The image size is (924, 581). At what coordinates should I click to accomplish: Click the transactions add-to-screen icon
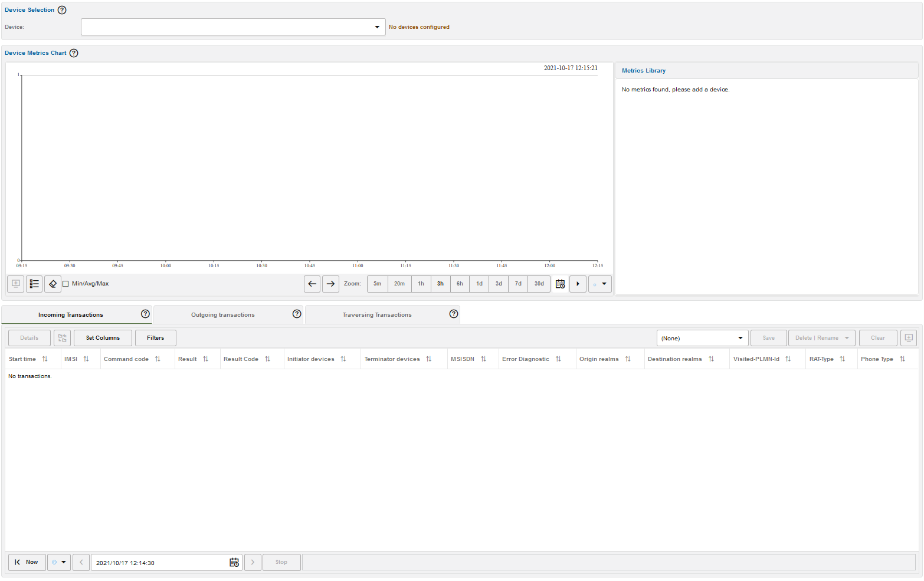tap(909, 338)
